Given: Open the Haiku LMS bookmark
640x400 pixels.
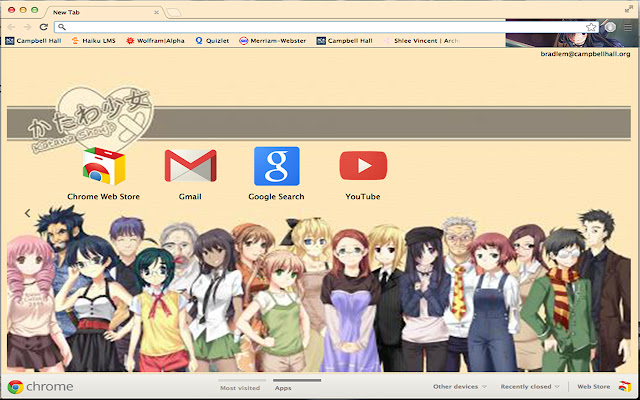Looking at the screenshot, I should click(93, 41).
